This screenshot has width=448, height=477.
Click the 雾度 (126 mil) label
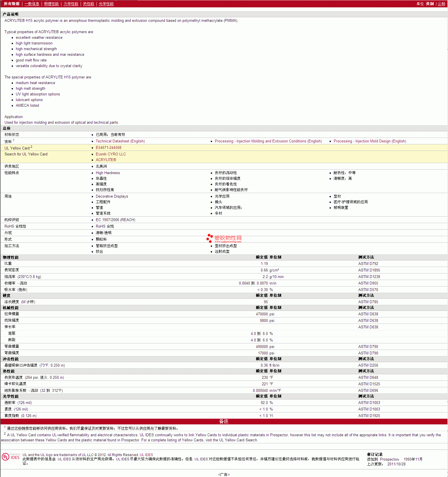coord(16,409)
